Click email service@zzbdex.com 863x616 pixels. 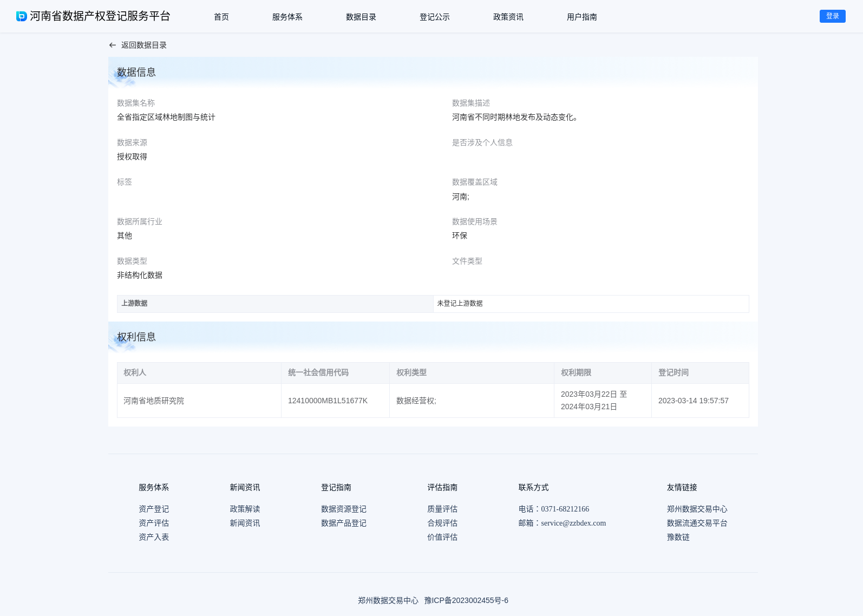[x=573, y=523]
